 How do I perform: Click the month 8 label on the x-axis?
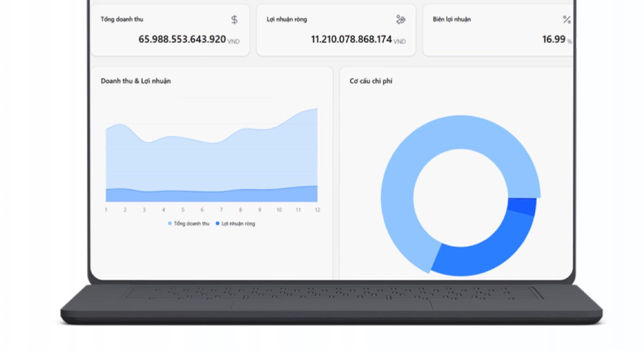[x=240, y=210]
